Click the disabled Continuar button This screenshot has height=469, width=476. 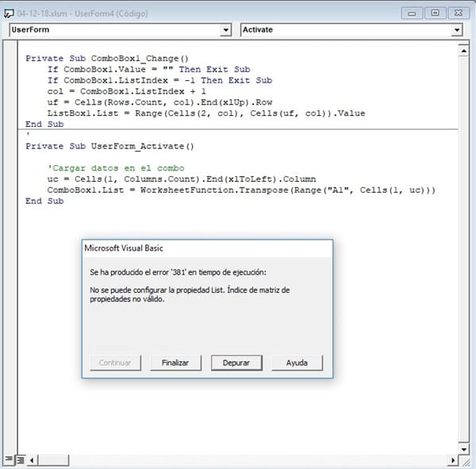115,363
